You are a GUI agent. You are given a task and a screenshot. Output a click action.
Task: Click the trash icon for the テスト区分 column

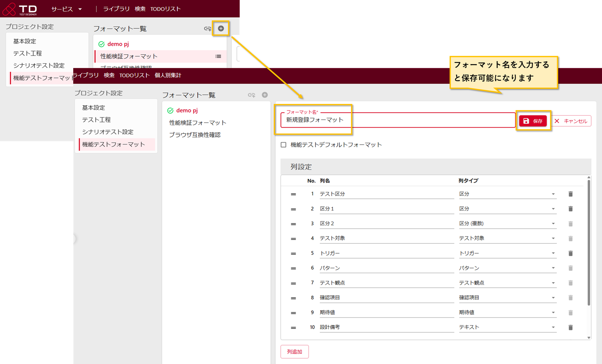pos(570,194)
